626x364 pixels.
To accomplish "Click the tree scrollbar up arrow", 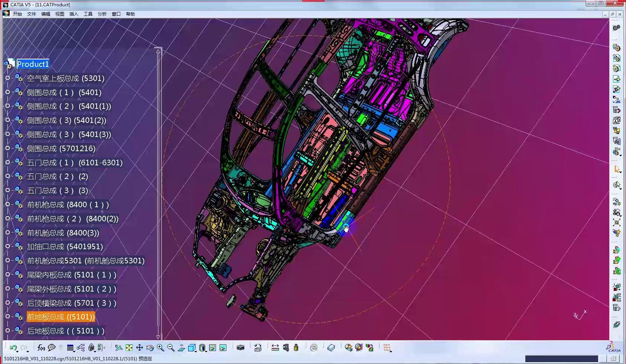I will coord(158,51).
